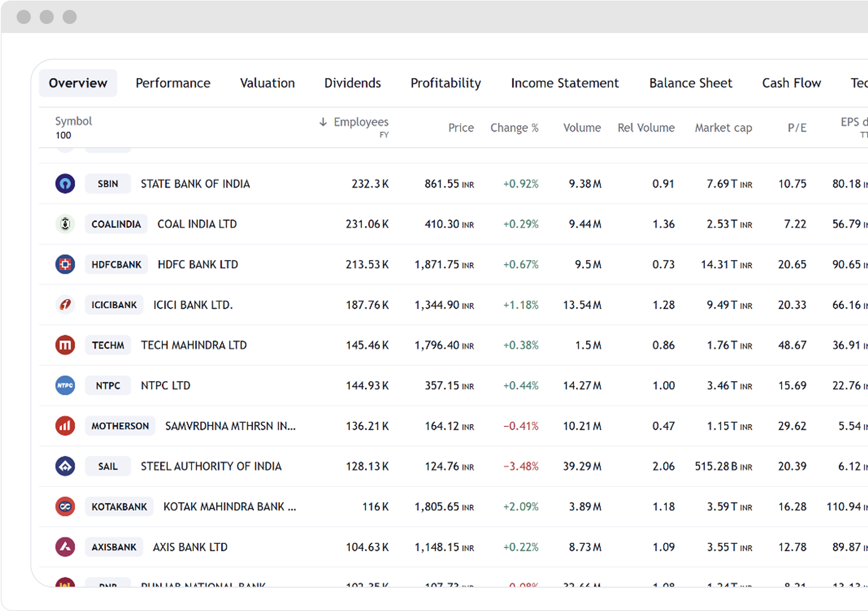This screenshot has width=868, height=611.
Task: Sort by the Rel Volume column header
Action: [646, 128]
